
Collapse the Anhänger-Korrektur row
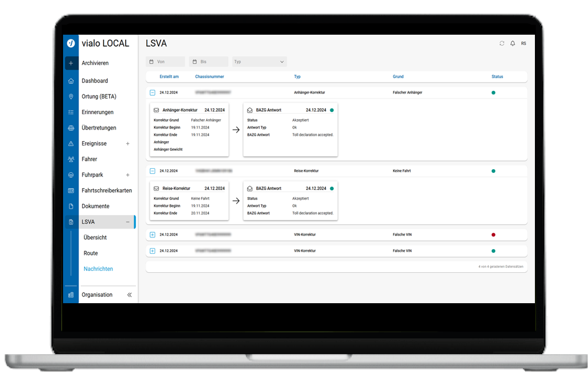[152, 92]
